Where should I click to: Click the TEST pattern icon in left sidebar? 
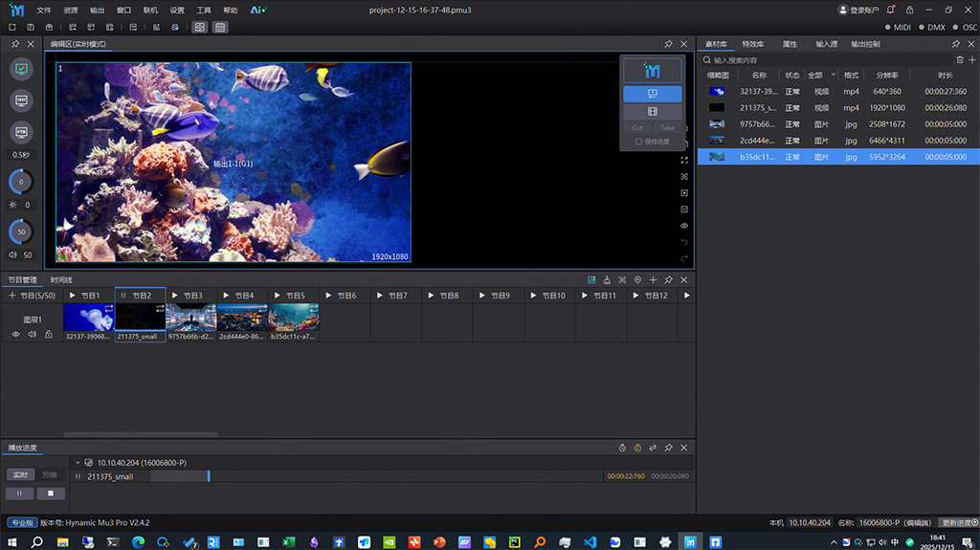pyautogui.click(x=22, y=99)
